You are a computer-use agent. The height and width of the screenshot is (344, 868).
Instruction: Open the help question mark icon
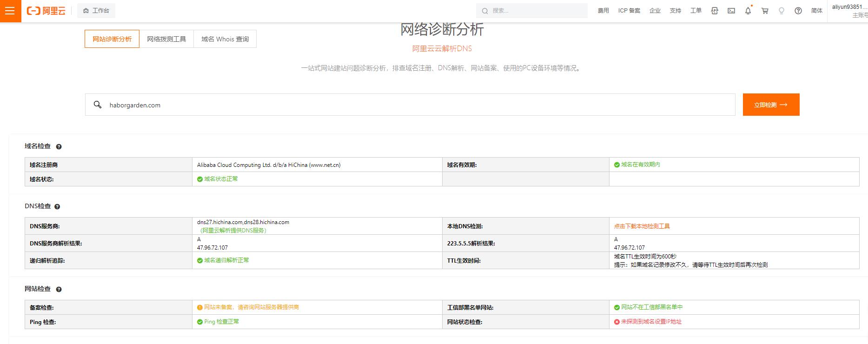[x=798, y=11]
